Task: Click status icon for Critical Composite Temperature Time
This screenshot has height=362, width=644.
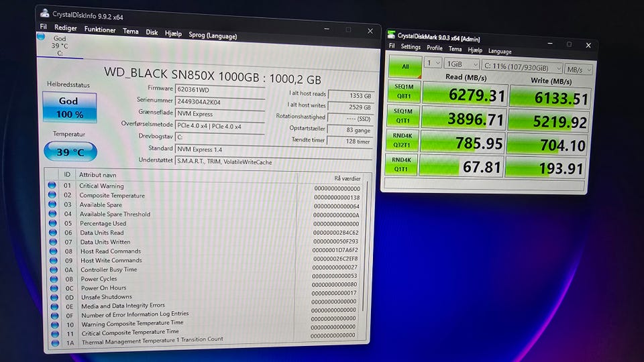Action: click(x=55, y=334)
